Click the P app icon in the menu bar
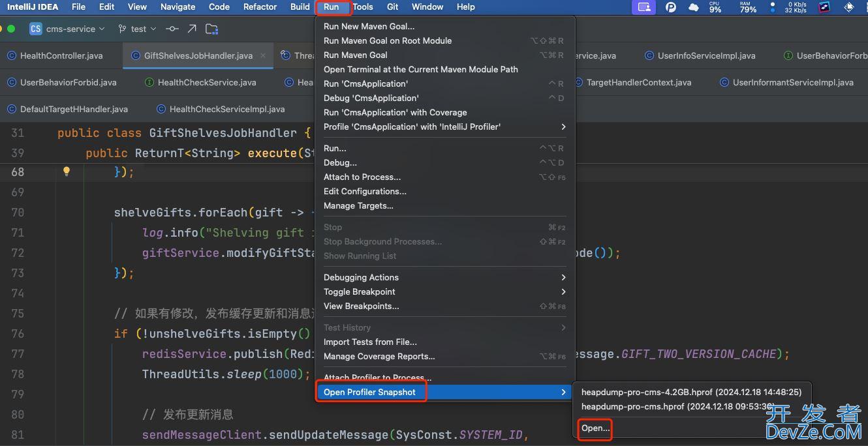Viewport: 868px width, 446px height. [x=671, y=7]
